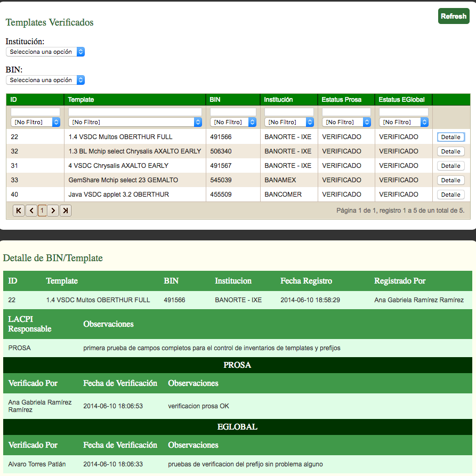Go to previous page of results

click(x=31, y=211)
